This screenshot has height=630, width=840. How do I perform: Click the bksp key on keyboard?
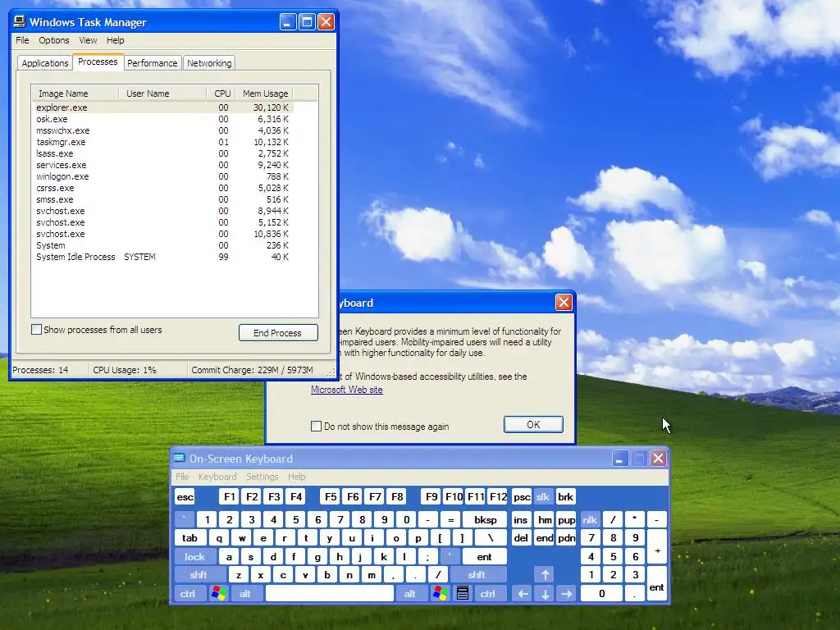coord(485,519)
